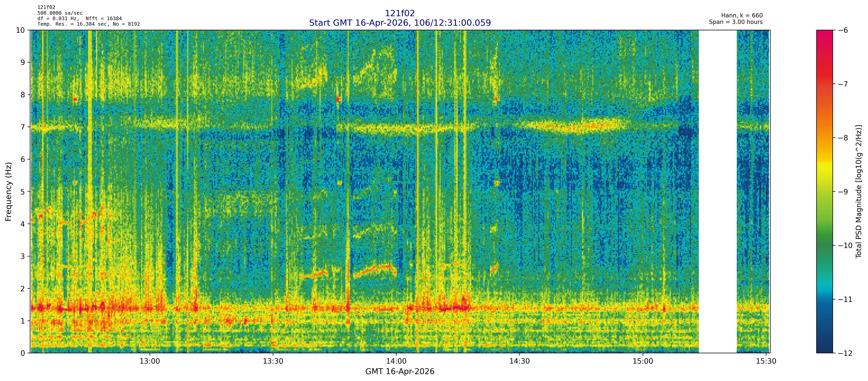Click the plot title 121f02
This screenshot has width=868, height=381.
click(x=400, y=13)
